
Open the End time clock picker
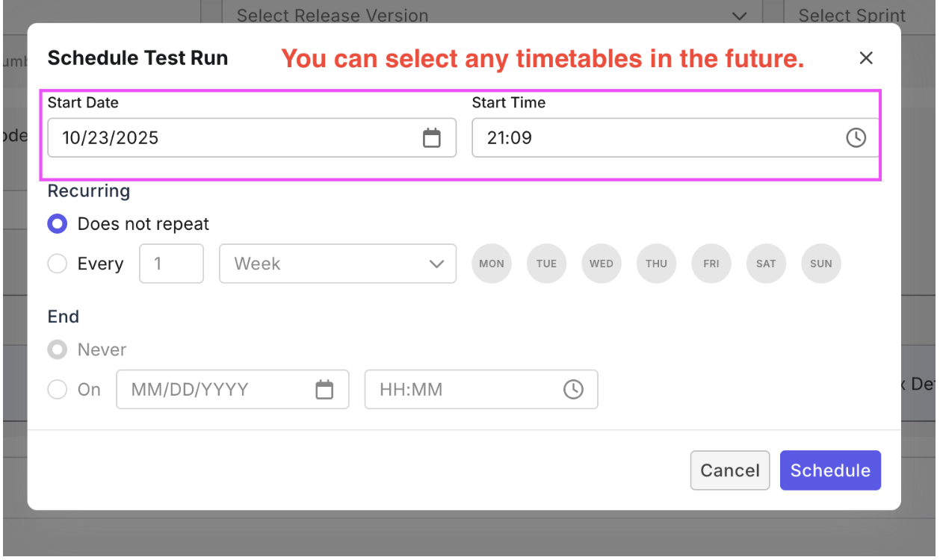(x=573, y=389)
